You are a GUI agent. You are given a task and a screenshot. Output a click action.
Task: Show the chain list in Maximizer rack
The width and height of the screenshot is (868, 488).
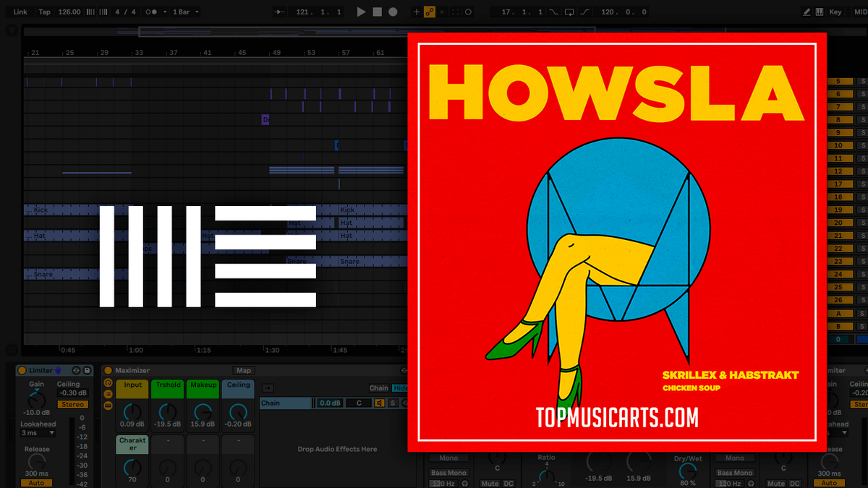(x=107, y=393)
